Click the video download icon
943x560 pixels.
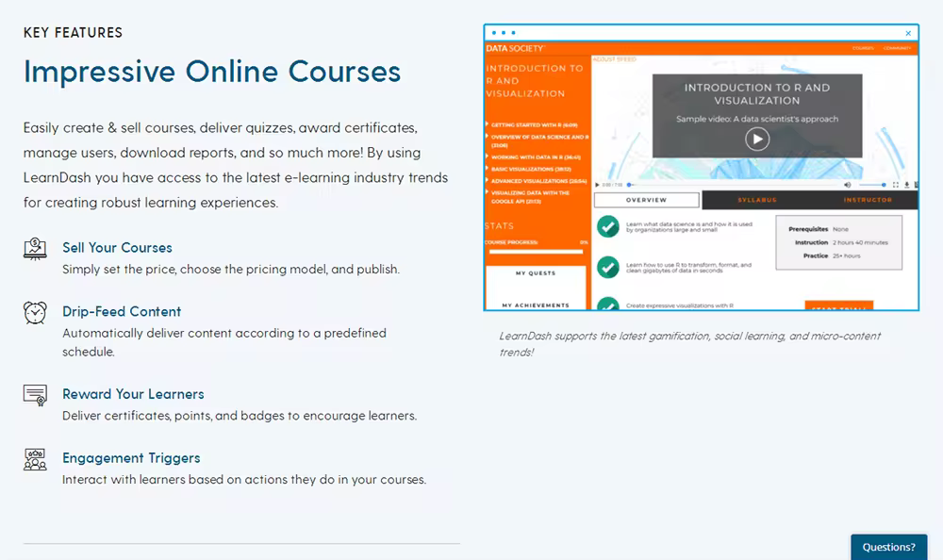907,185
